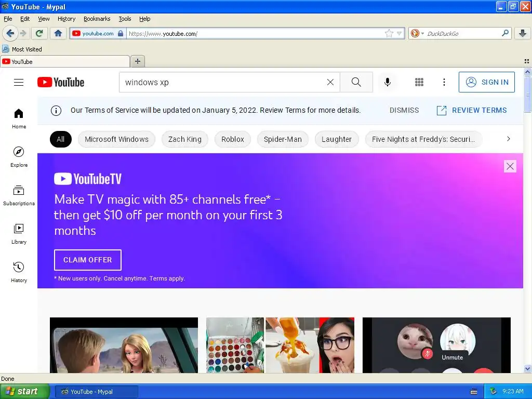Click the YouTube logo

tap(61, 82)
